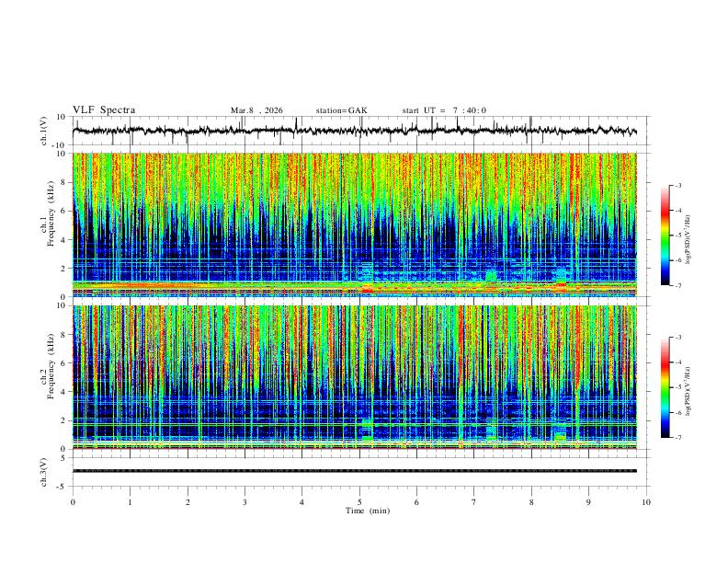Click the 'station=GAK' label
Screen dimensions: 728x563
pyautogui.click(x=341, y=110)
